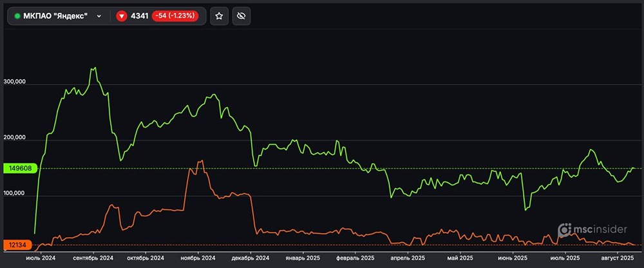Click the 4341 current price value
644x268 pixels.
tap(138, 16)
